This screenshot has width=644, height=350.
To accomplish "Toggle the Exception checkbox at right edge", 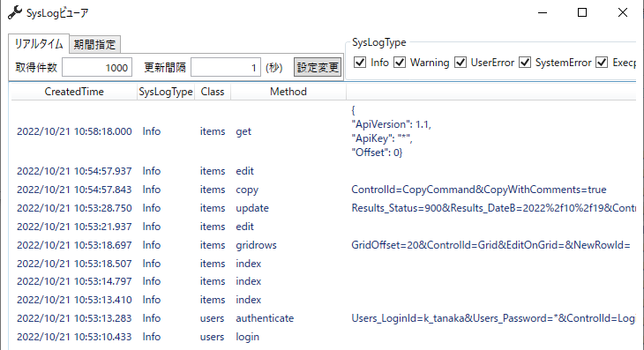I will pos(602,63).
